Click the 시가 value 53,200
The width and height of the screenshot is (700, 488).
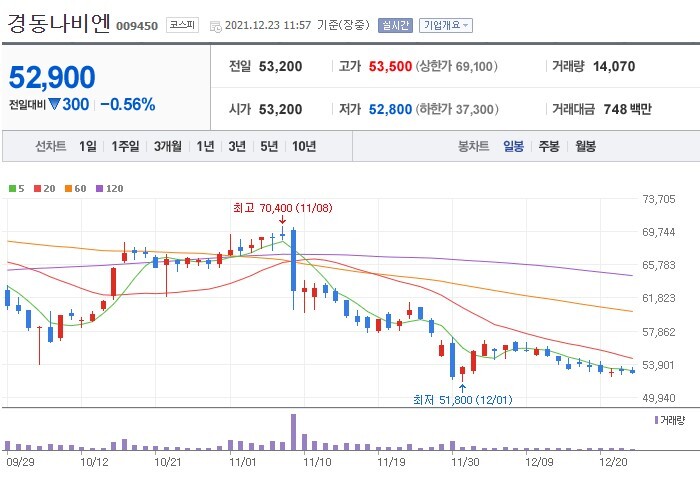[280, 109]
